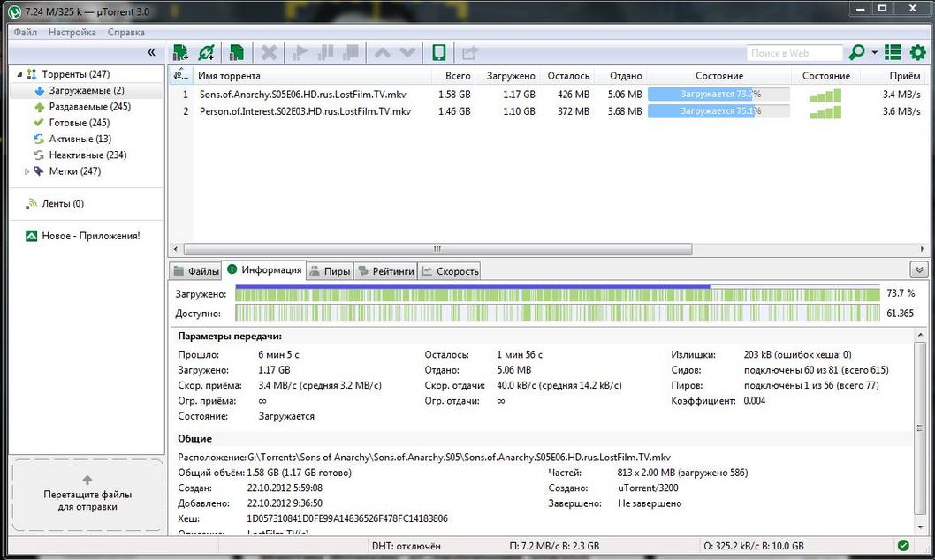
Task: Click the info panel vertical scrollbar
Action: tap(919, 428)
